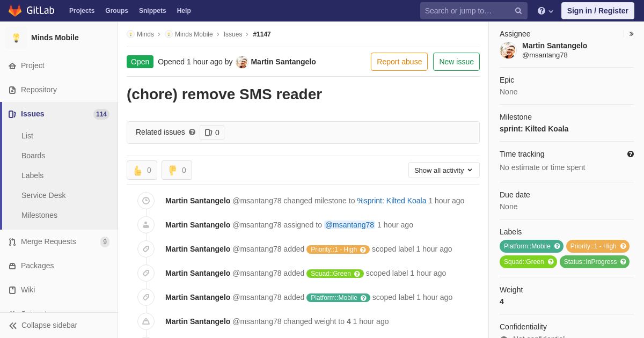Click the search magnifier icon
The height and width of the screenshot is (338, 644).
pyautogui.click(x=518, y=11)
